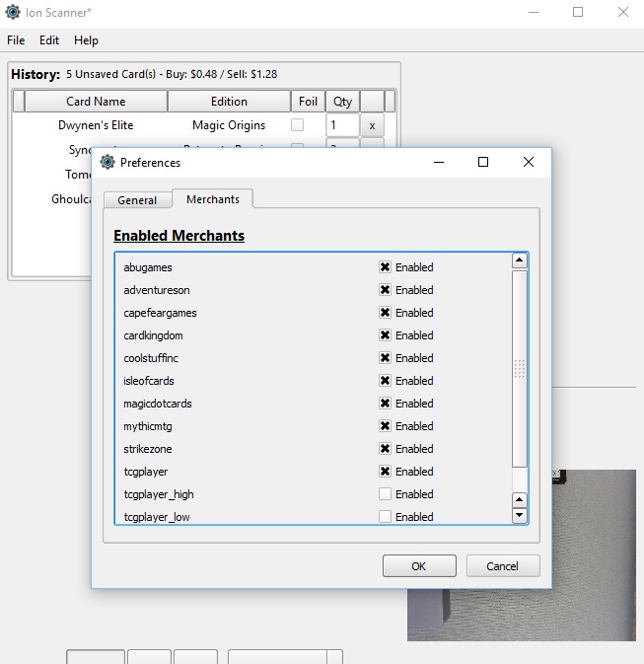
Task: Toggle the tcgplayer_low Enabled checkbox
Action: pyautogui.click(x=385, y=516)
